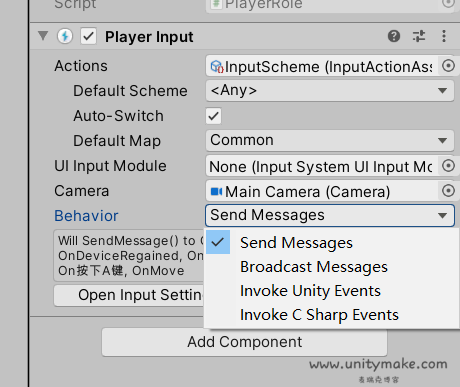Disable the Player Input component checkbox
460x387 pixels.
point(88,36)
